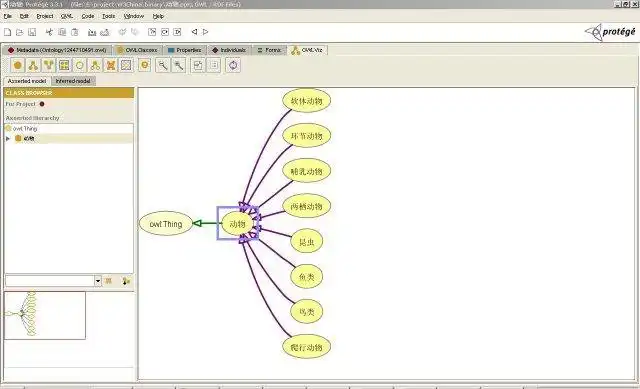Click OWLViz Show all classes icon

tap(64, 65)
